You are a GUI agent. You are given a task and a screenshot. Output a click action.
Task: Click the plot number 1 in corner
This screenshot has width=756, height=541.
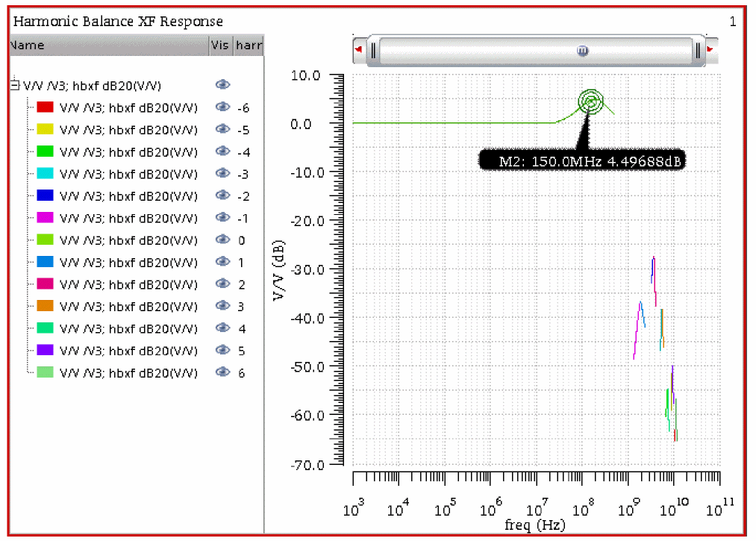point(733,22)
